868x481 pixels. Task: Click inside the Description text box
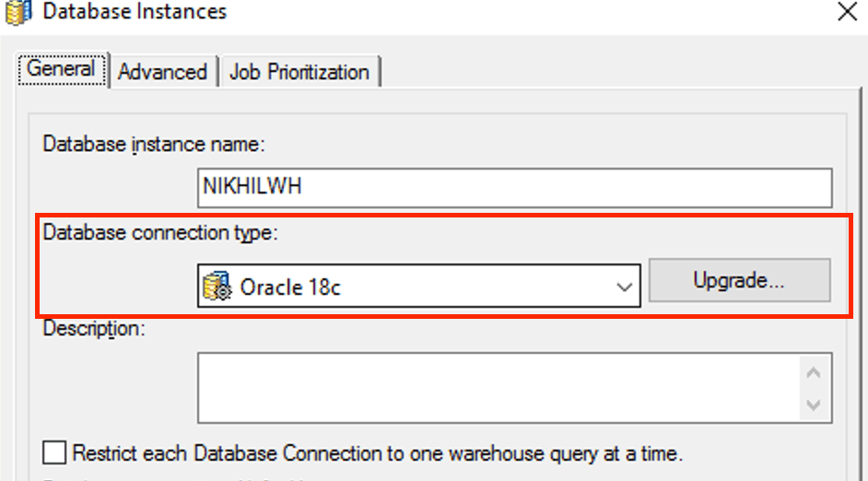(x=498, y=387)
